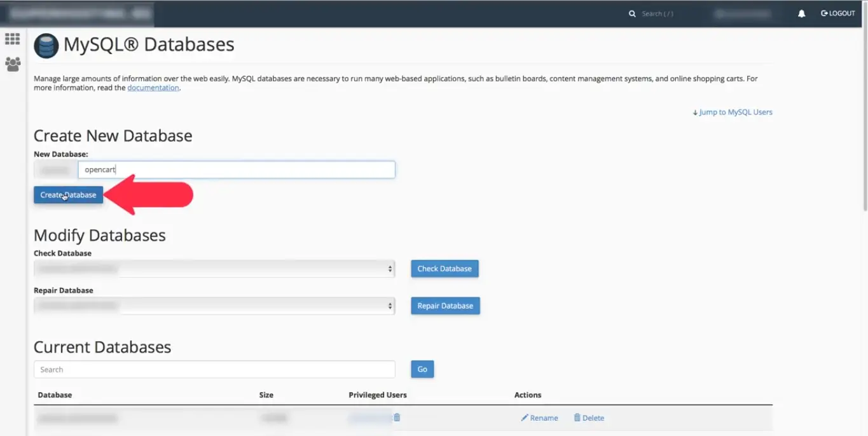
Task: Click inside the new database name field showing opencart
Action: coord(235,169)
